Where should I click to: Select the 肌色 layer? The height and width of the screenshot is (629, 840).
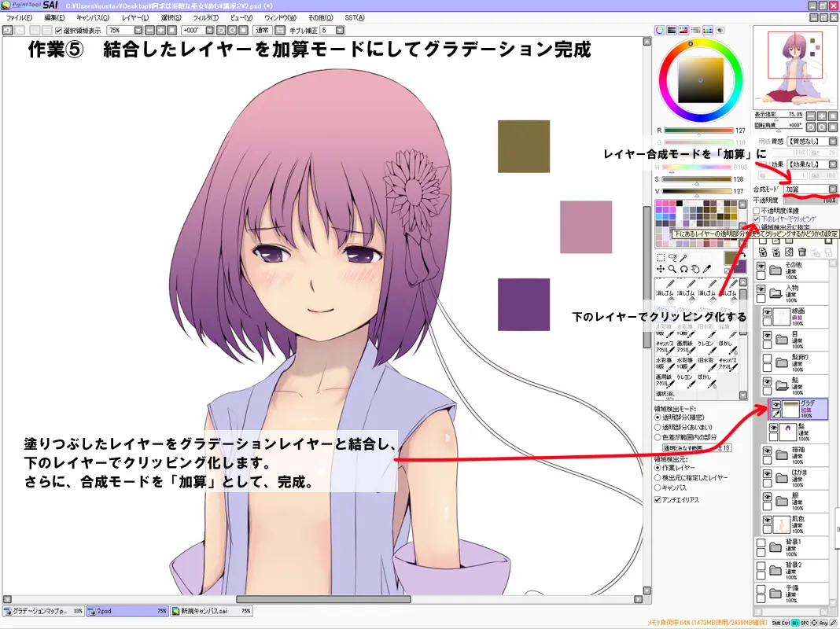click(794, 524)
